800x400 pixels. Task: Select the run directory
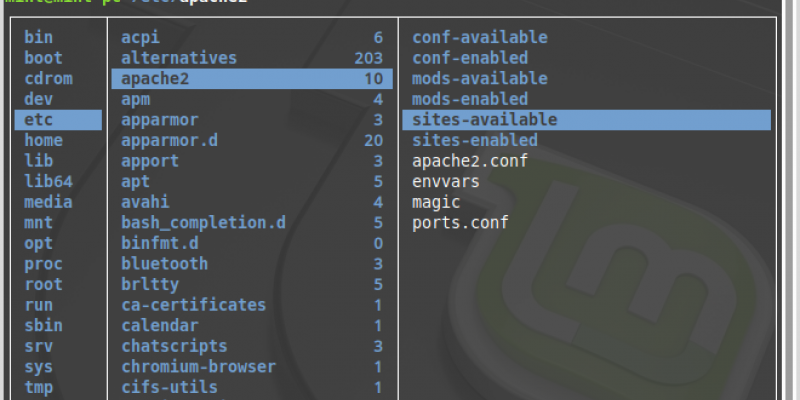point(38,305)
